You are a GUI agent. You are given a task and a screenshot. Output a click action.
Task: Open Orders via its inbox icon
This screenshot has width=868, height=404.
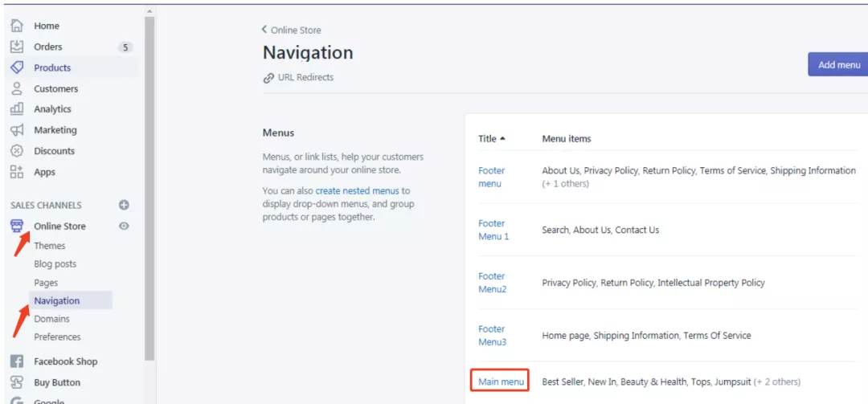17,47
